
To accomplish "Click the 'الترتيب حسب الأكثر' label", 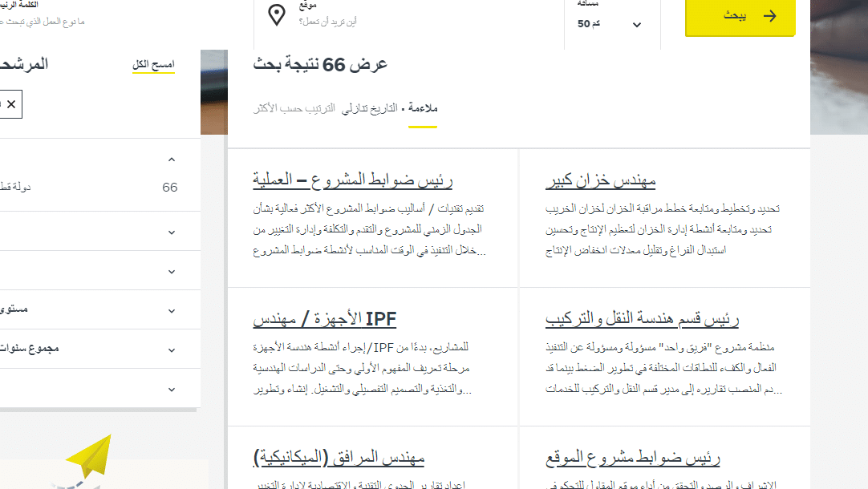I will (294, 108).
